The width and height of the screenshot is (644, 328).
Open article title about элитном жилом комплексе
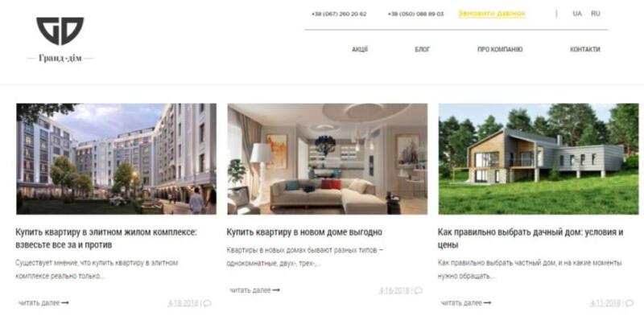tap(106, 238)
